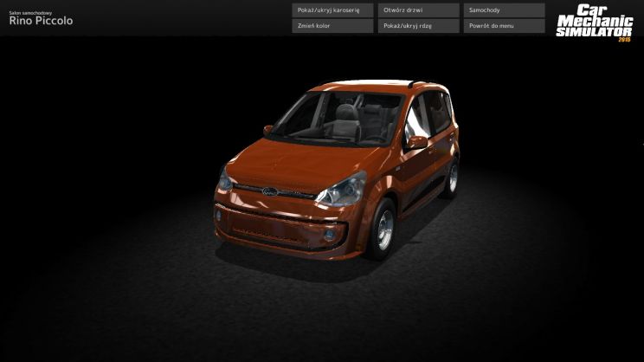Viewport: 644px width, 362px height.
Task: Click the Car Mechanic Simulator 2015 logo
Action: tap(595, 23)
